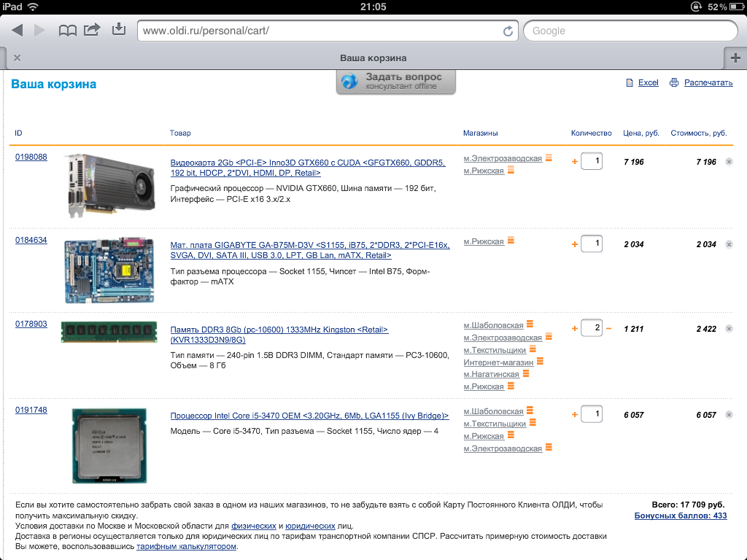The height and width of the screenshot is (560, 747).
Task: Open the 'Мат. плата GIGABYTE GA-B75M-D3V' link
Action: (x=310, y=250)
